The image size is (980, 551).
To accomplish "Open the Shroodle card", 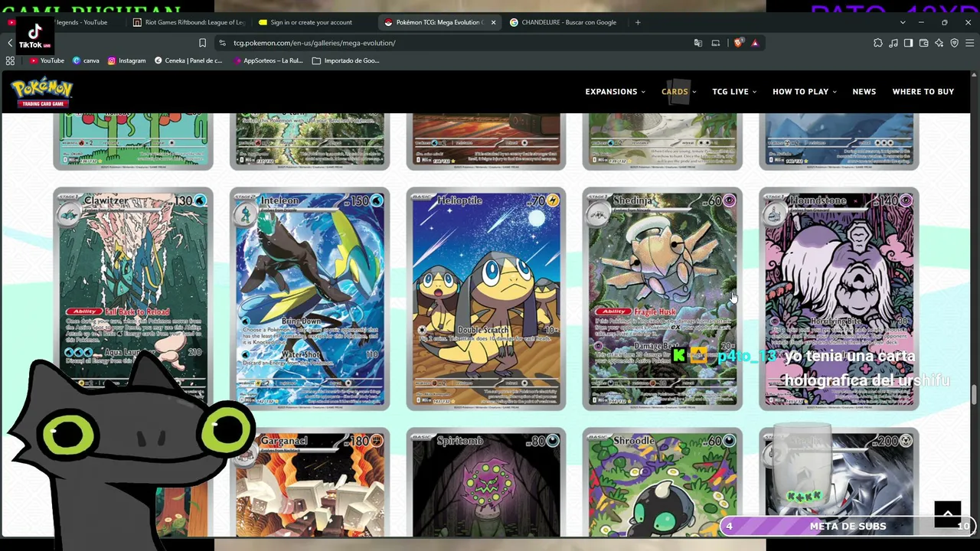I will (662, 482).
